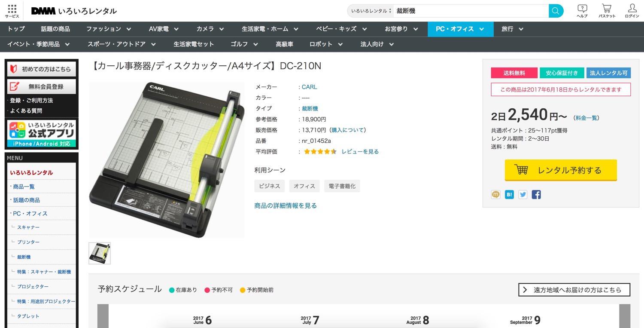644x328 pixels.
Task: Open the DMM services grid icon
Action: coord(12,11)
